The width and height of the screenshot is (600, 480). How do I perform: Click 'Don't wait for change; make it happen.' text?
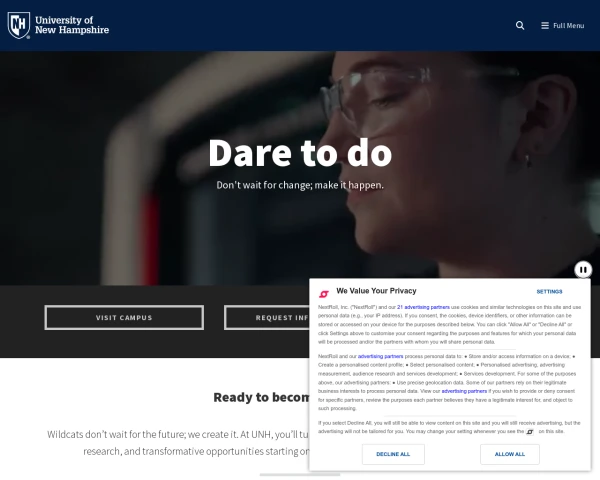pos(300,185)
